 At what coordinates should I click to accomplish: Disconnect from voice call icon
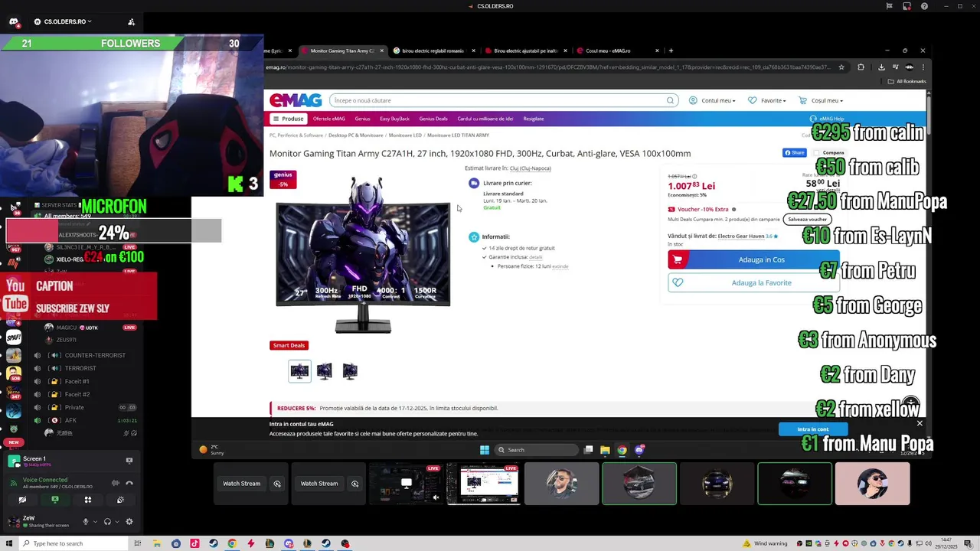coord(129,483)
